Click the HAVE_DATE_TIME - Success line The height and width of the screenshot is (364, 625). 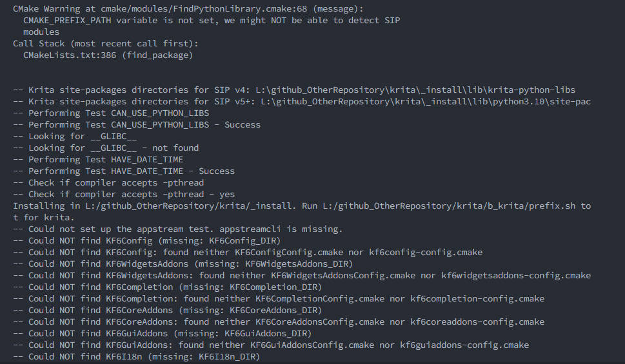coord(124,171)
